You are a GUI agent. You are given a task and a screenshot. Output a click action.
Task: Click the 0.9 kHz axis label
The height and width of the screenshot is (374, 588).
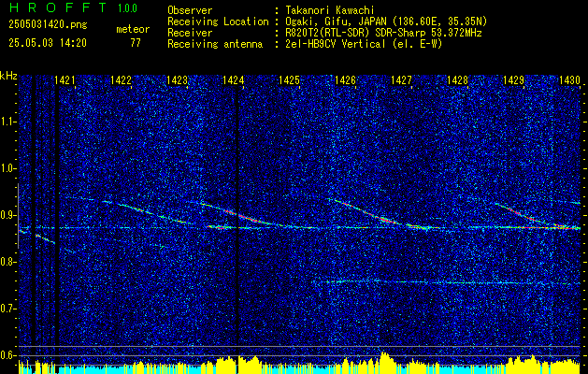(8, 215)
